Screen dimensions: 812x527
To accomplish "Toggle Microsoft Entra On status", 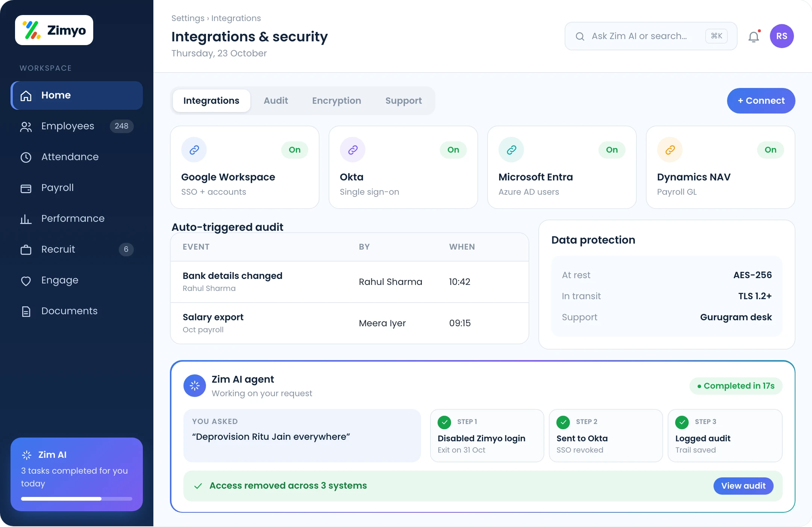I will (612, 150).
